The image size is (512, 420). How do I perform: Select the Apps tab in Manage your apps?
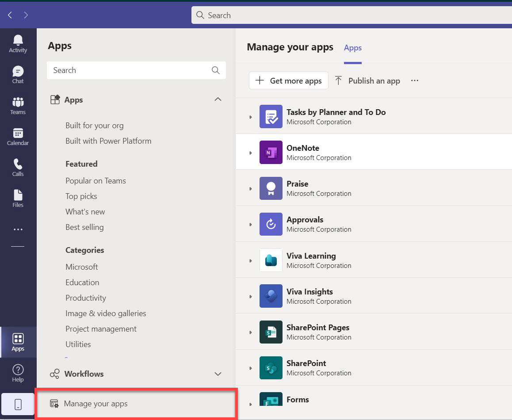(x=353, y=48)
